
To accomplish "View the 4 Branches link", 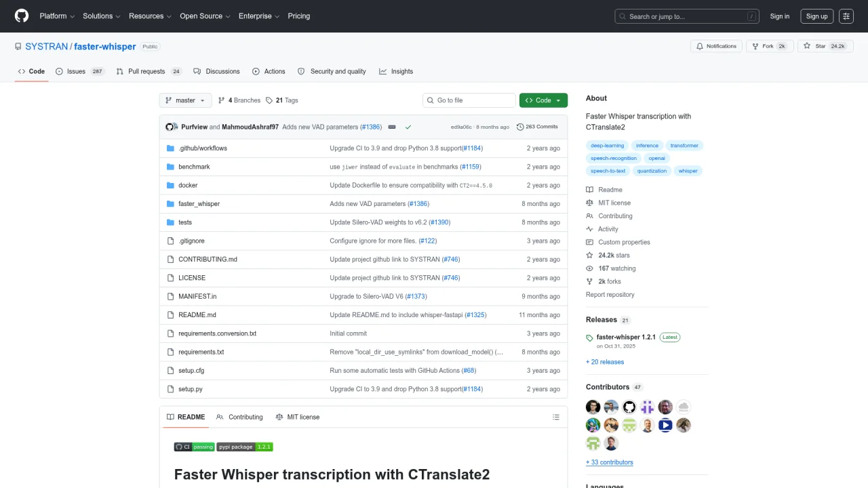I will pos(239,100).
